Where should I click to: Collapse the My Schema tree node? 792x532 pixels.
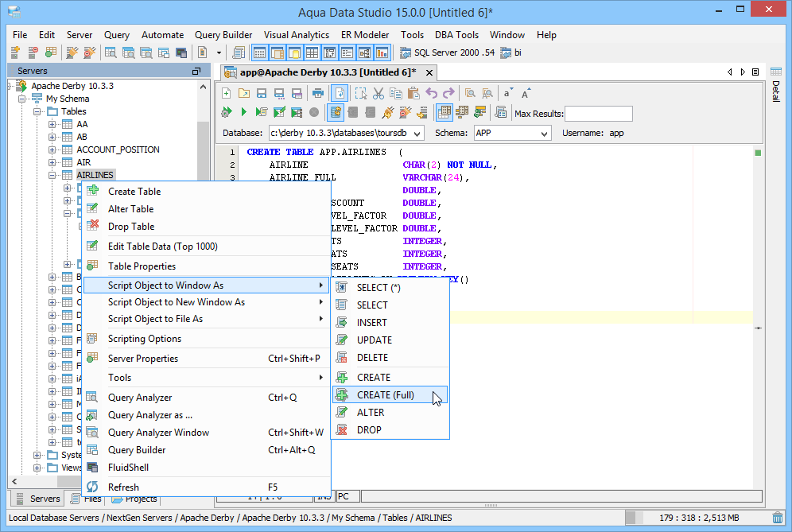(x=21, y=99)
